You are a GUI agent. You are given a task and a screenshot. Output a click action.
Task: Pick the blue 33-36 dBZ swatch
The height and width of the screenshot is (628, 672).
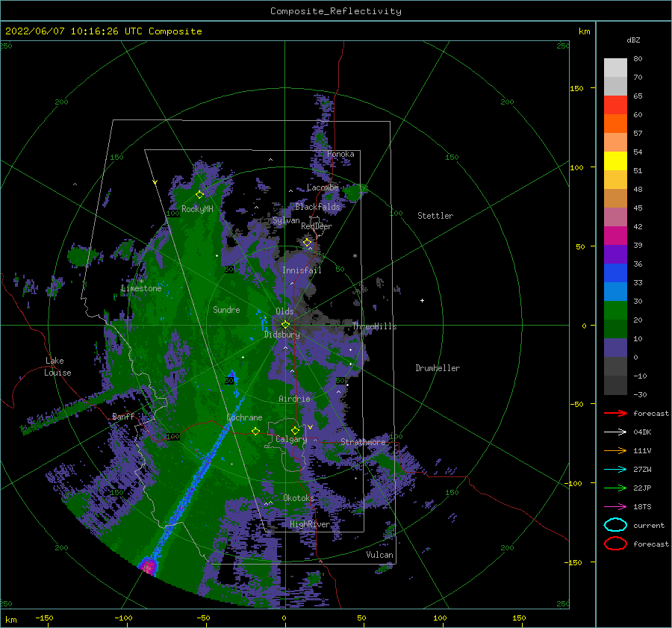[615, 273]
